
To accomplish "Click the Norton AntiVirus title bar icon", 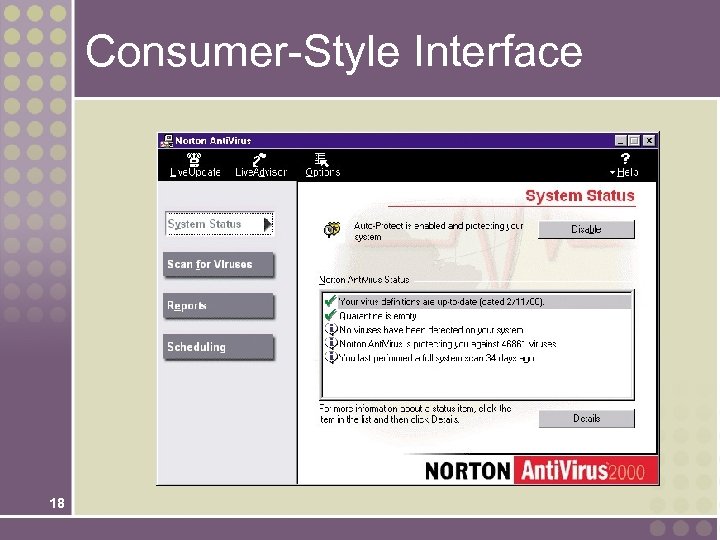I will (x=167, y=141).
